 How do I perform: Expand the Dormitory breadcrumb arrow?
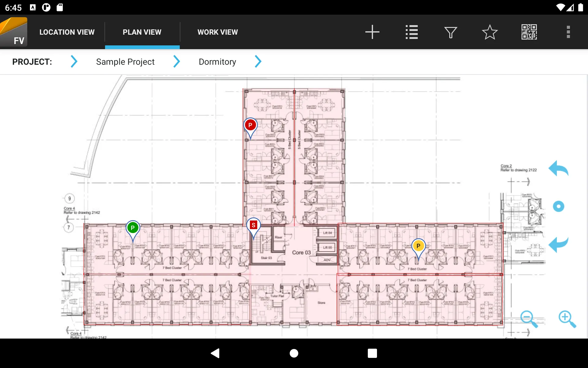pos(258,61)
